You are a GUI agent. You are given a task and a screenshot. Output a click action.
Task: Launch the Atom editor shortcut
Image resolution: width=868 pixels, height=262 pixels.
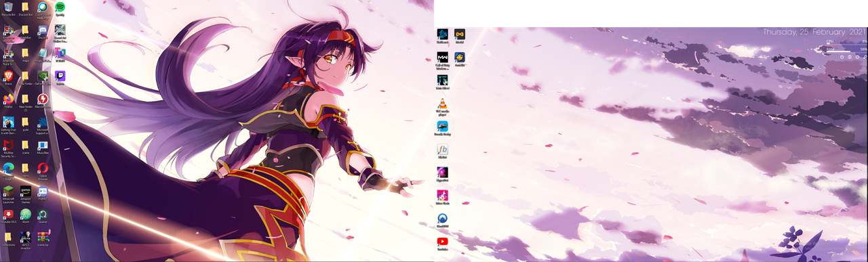tap(25, 216)
